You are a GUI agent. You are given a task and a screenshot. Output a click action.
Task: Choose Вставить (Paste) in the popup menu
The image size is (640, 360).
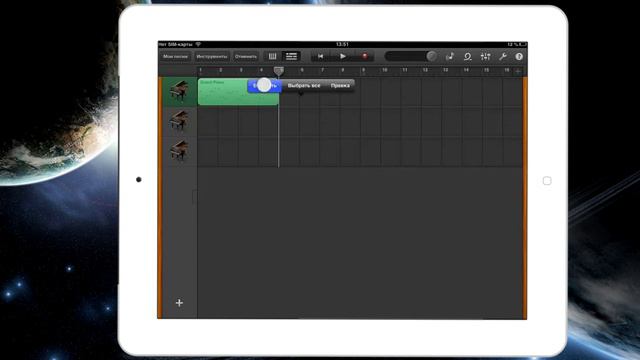(x=264, y=85)
